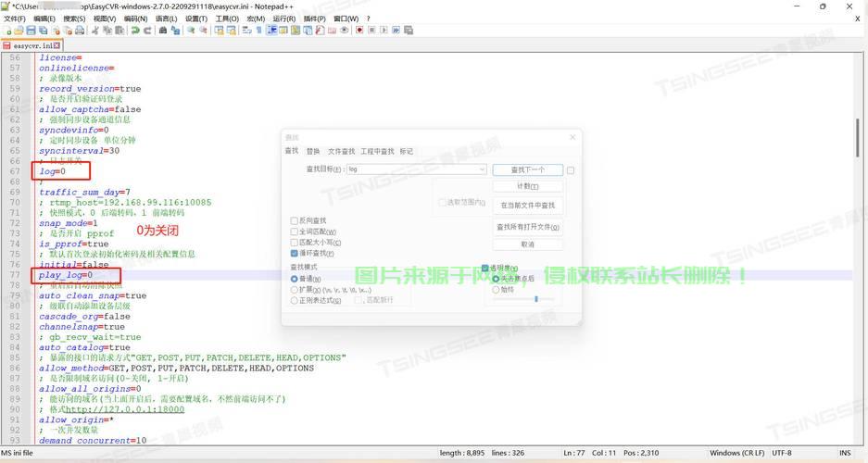
Task: Create a new file with New icon
Action: click(7, 31)
